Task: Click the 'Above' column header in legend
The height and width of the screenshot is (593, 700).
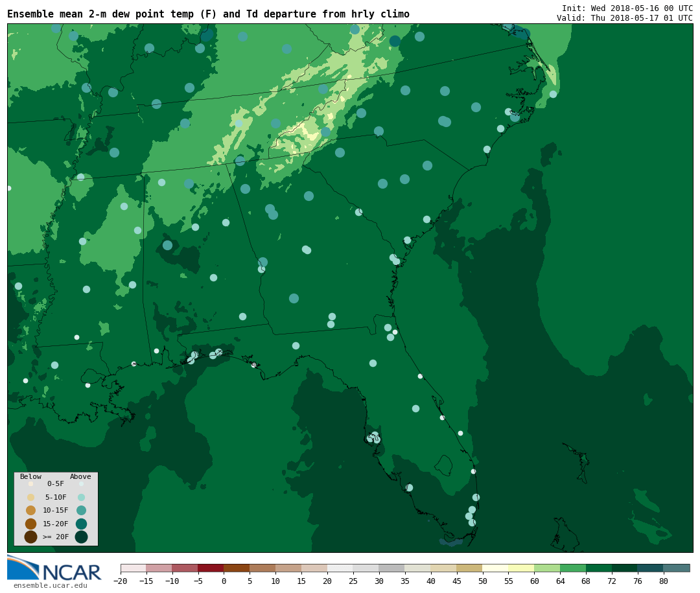Action: pos(80,476)
